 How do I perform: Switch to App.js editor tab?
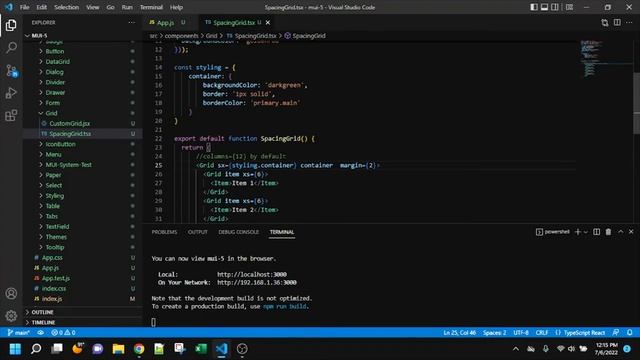click(165, 22)
